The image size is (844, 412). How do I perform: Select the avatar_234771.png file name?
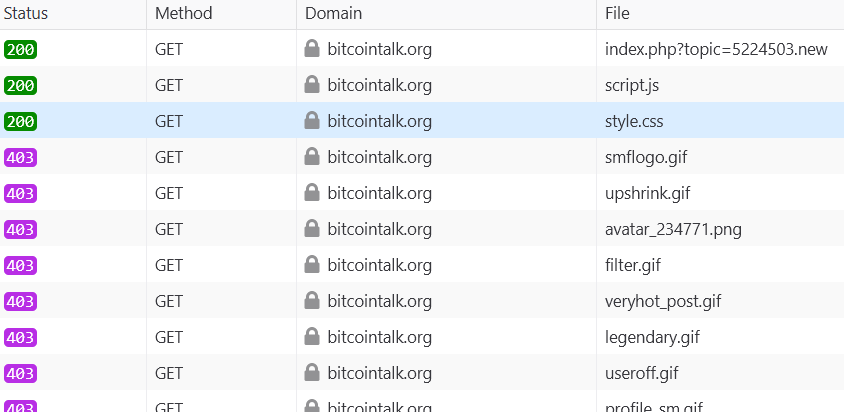pos(673,230)
